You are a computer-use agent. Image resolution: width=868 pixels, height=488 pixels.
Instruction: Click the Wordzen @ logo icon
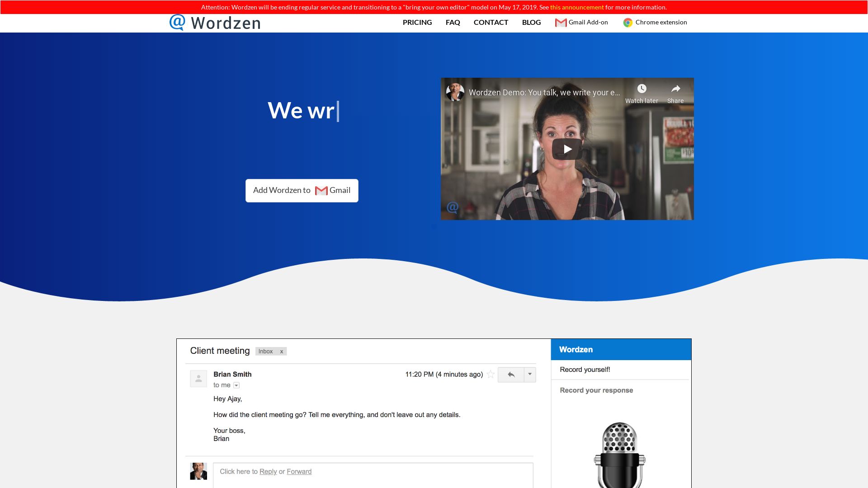pyautogui.click(x=177, y=22)
